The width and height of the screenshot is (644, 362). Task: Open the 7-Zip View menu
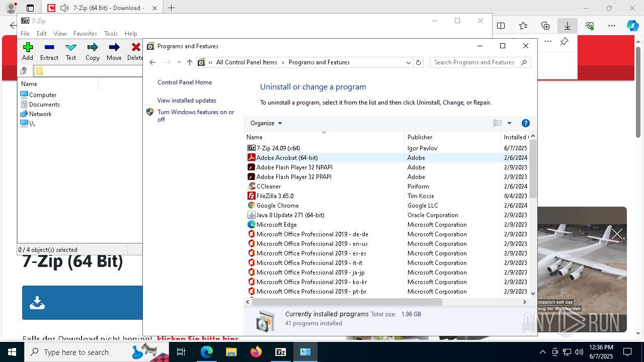(60, 33)
